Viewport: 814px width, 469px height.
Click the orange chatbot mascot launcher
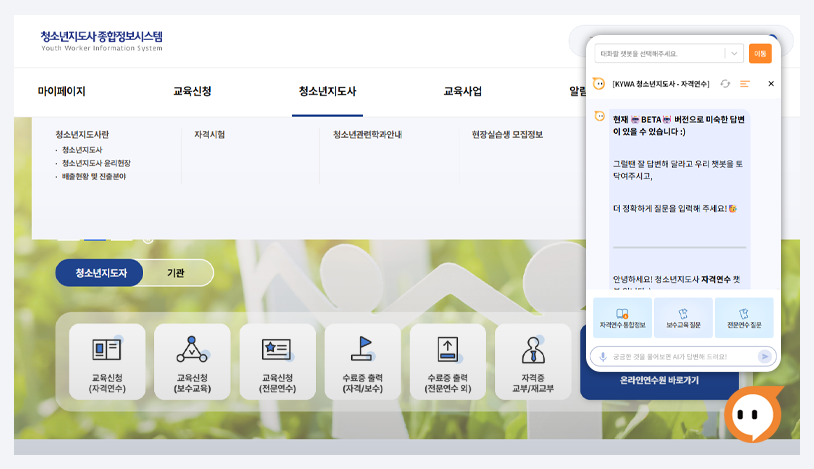coord(753,414)
